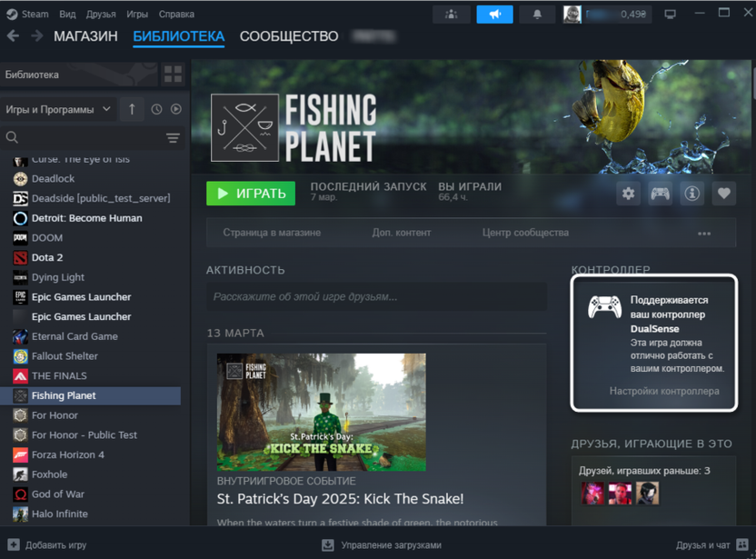Image resolution: width=756 pixels, height=559 pixels.
Task: Go to the БИБЛИОТЕКА tab
Action: point(179,36)
